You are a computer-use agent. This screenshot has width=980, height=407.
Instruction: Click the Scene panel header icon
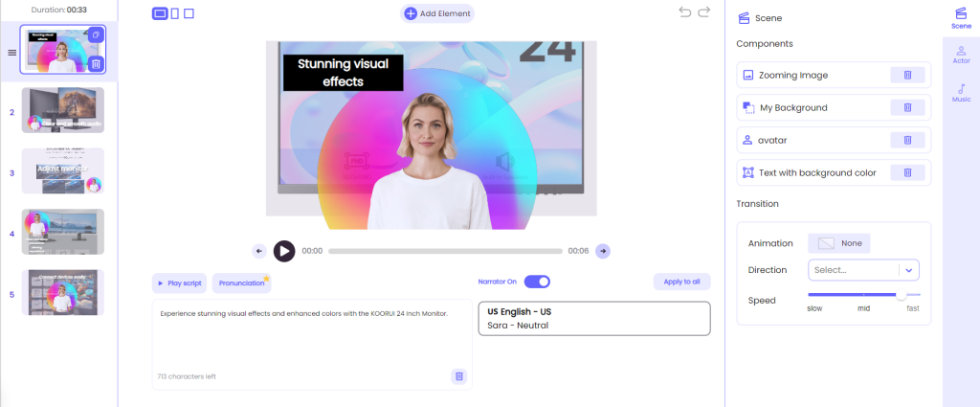(744, 18)
